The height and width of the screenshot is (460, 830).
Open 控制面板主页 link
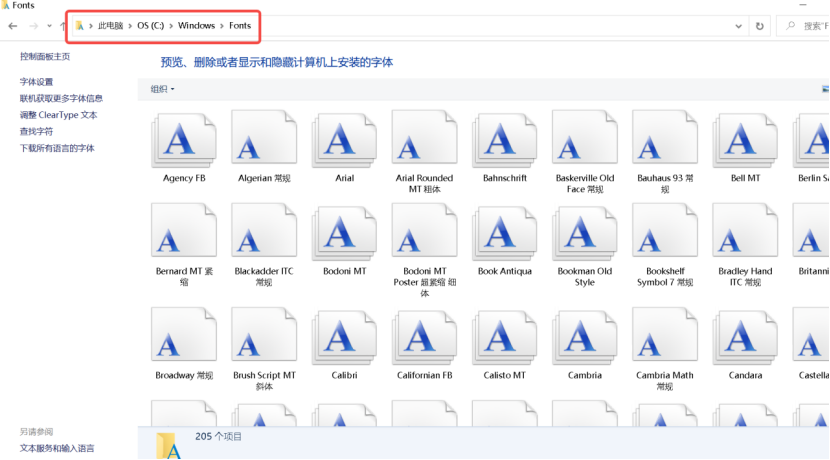(x=45, y=56)
